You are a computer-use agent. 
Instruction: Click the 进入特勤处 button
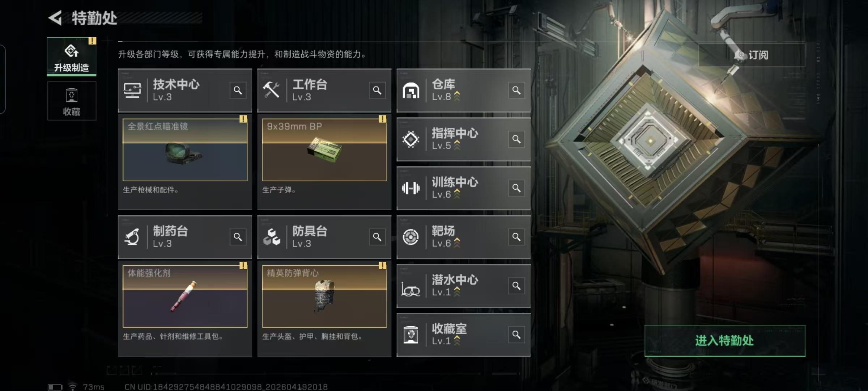pyautogui.click(x=725, y=341)
